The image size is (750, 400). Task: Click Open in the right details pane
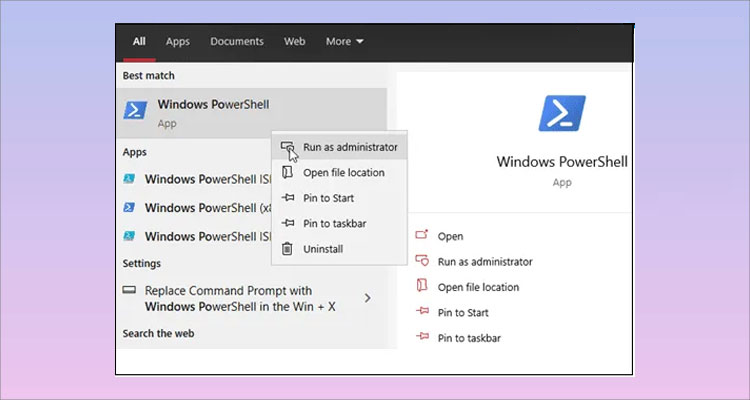[x=451, y=236]
